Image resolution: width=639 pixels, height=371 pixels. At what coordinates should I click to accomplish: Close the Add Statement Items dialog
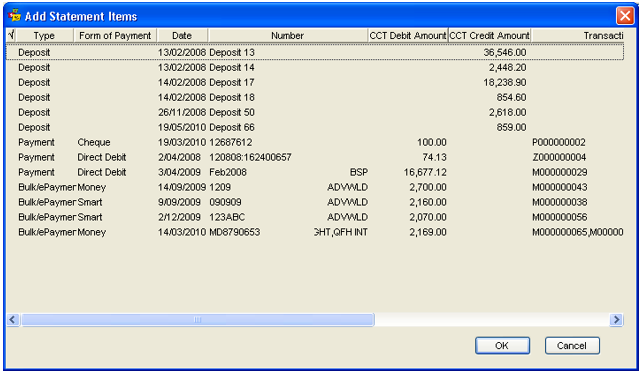click(x=625, y=16)
